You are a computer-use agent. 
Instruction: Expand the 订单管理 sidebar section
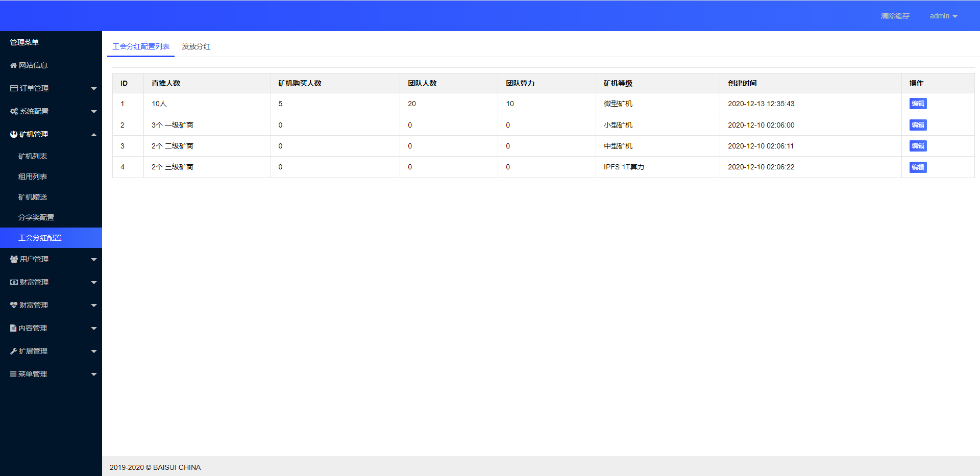51,88
